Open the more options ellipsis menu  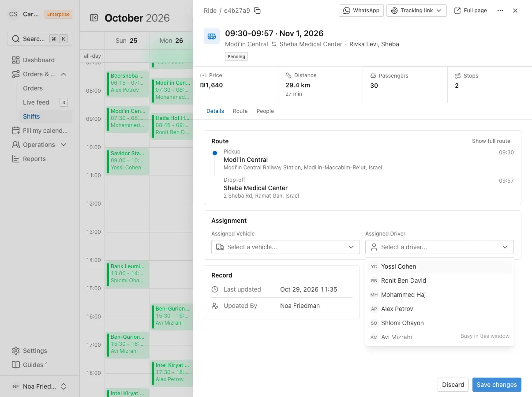tap(500, 11)
